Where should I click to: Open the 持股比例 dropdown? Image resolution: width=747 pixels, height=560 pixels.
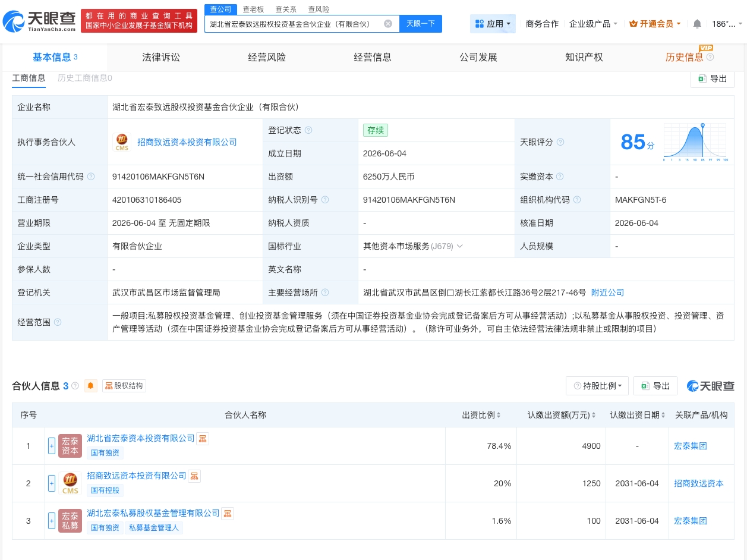click(x=597, y=386)
